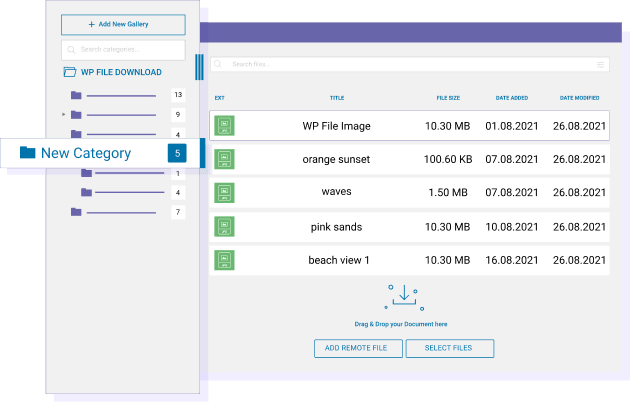The image size is (630, 402).
Task: Sort files by TITLE column header
Action: [337, 98]
